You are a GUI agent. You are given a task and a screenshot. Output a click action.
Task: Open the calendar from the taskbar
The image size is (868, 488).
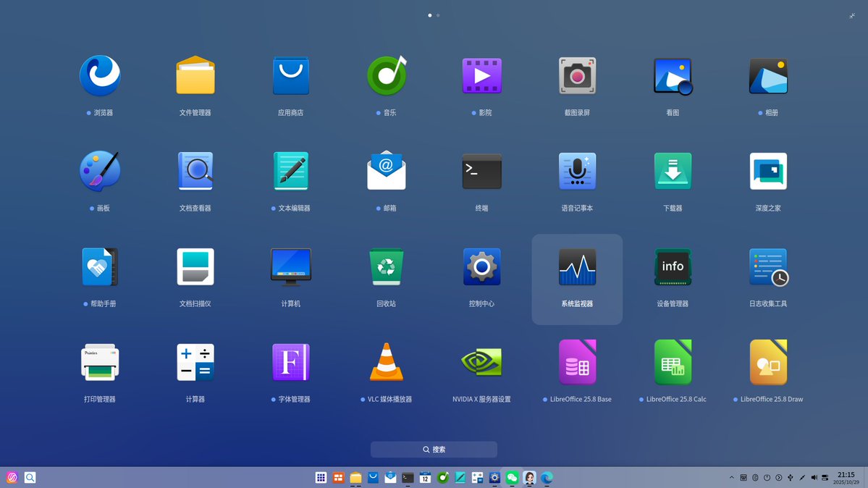[x=425, y=478]
